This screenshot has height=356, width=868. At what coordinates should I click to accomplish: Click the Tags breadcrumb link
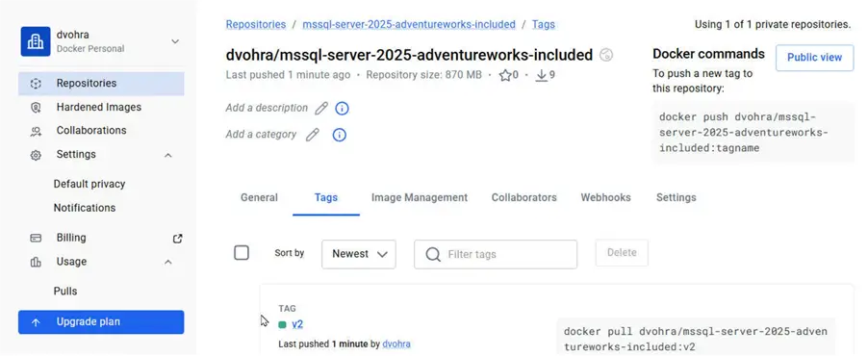pyautogui.click(x=543, y=24)
